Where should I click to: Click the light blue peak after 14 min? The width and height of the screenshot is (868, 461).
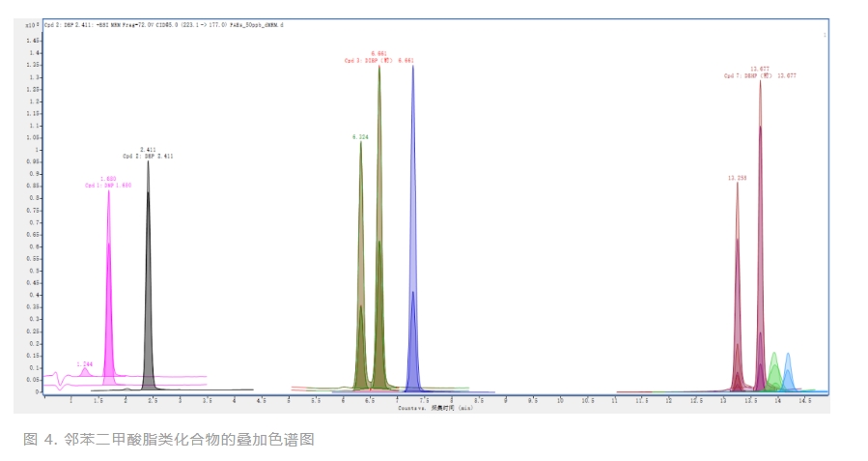coord(789,367)
